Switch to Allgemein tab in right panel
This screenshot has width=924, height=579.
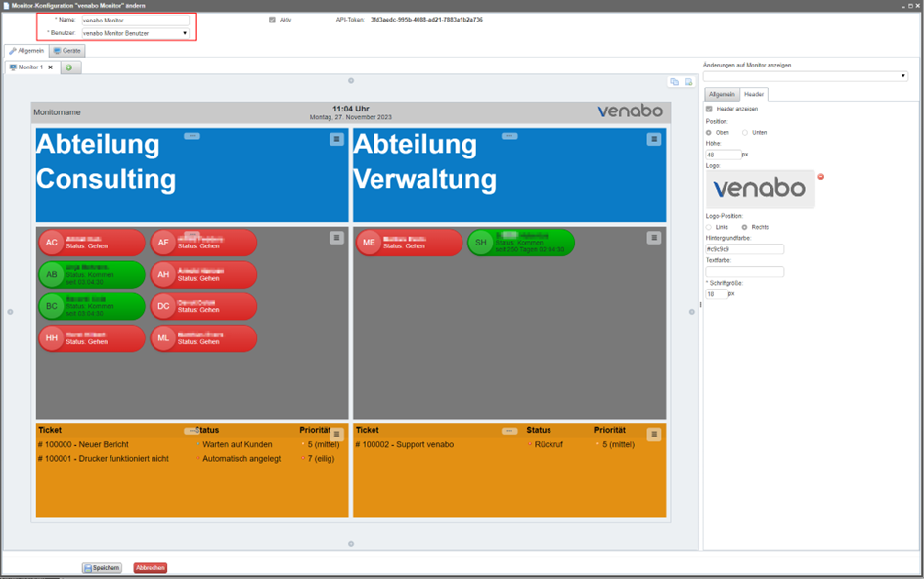click(722, 95)
